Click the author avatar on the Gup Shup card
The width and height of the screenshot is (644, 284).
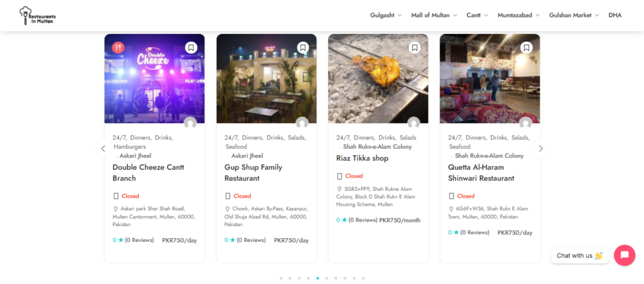(302, 123)
